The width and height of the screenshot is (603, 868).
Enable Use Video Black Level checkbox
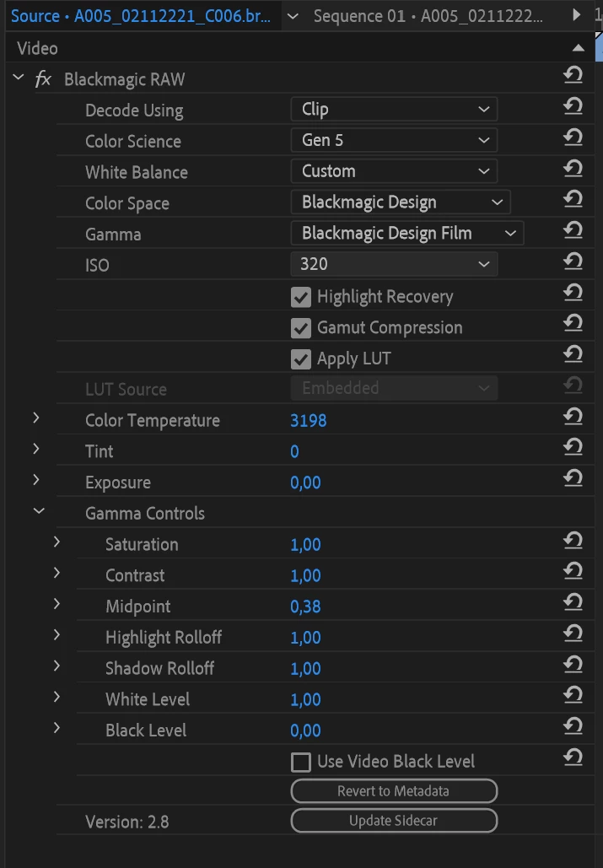tap(301, 763)
